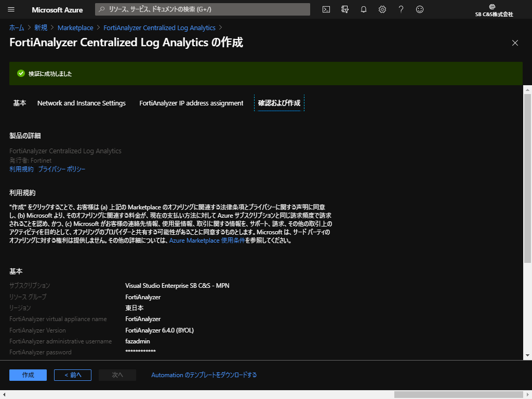Click リソース グループ label

[28, 297]
